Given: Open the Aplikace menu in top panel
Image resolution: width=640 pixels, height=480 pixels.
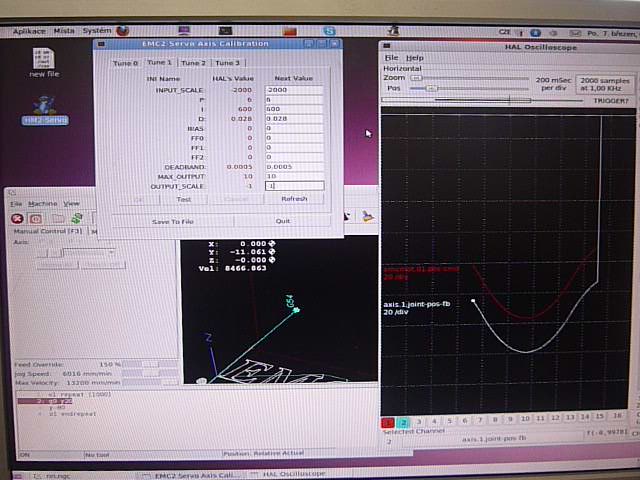Looking at the screenshot, I should [30, 32].
